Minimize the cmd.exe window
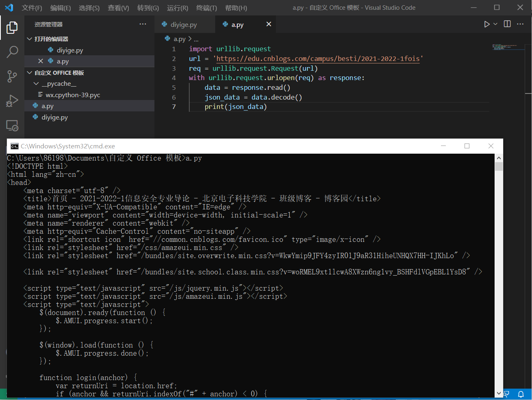This screenshot has width=532, height=400. click(443, 146)
